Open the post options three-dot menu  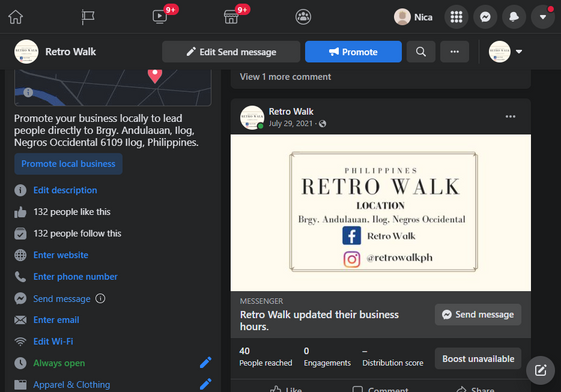pyautogui.click(x=510, y=117)
